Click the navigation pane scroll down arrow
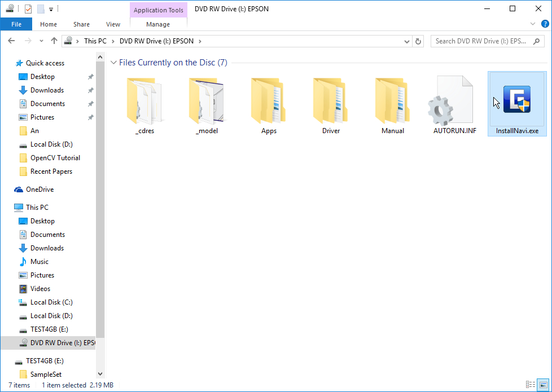The image size is (552, 392). coord(100,374)
